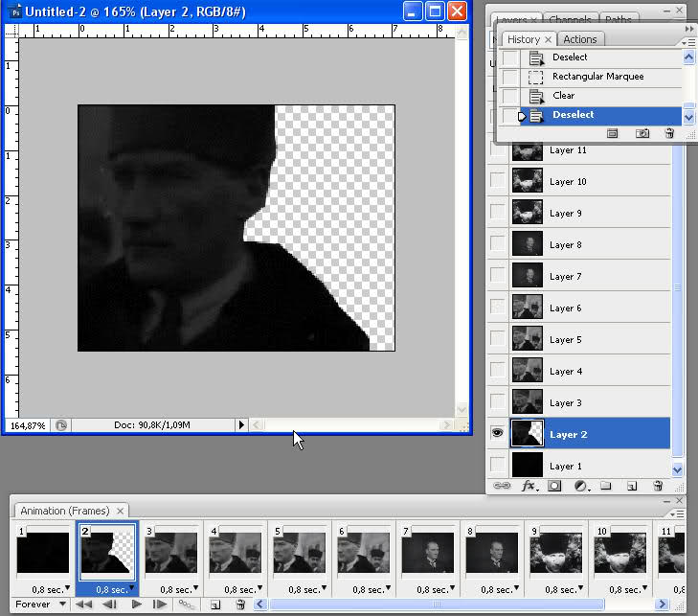
Task: Duplicate the selected animation frame
Action: pos(215,605)
